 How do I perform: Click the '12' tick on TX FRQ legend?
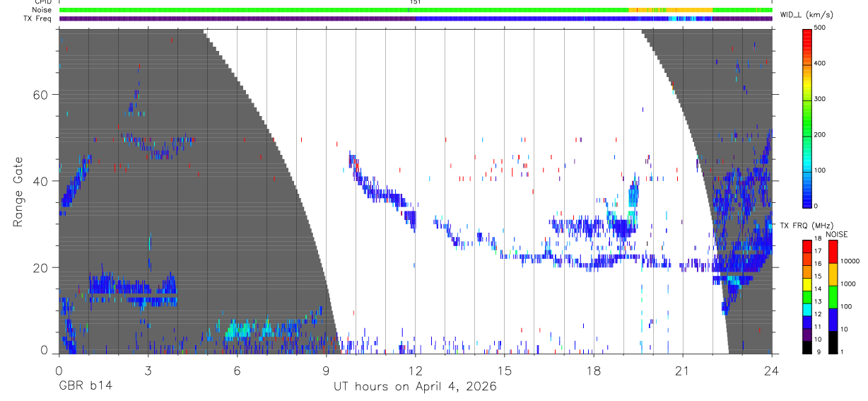point(818,315)
